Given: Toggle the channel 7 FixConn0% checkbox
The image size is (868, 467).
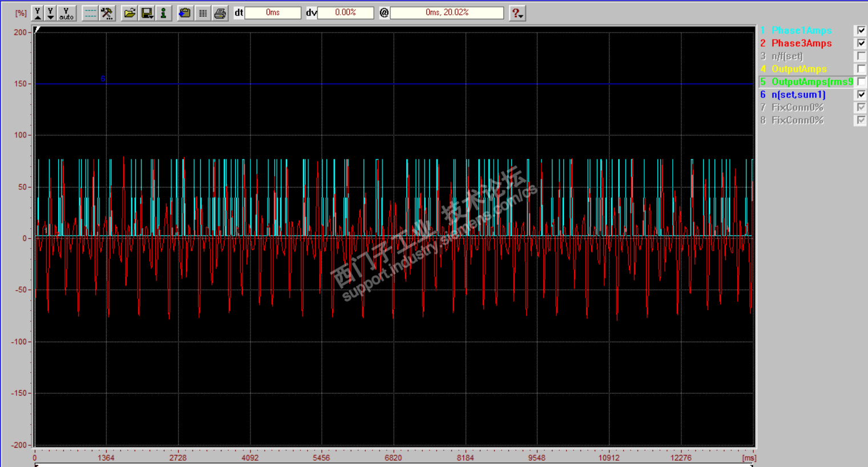Looking at the screenshot, I should (x=861, y=107).
